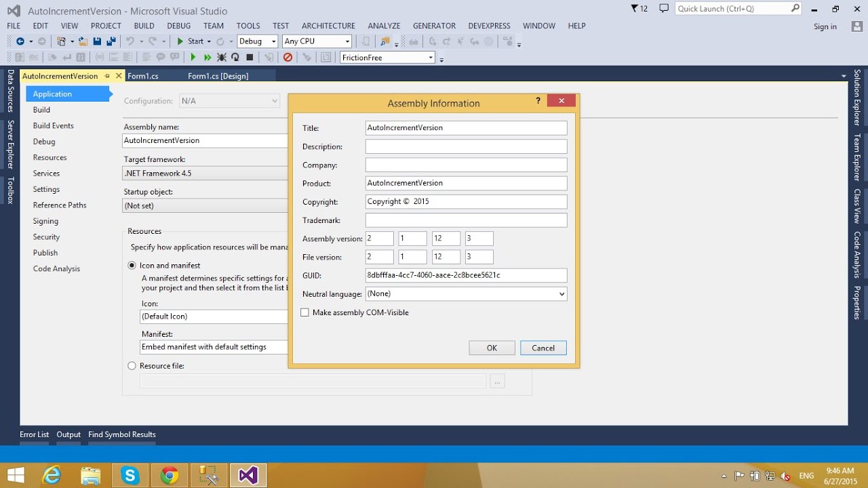Expand the Start button dropdown arrow
This screenshot has width=868, height=488.
click(x=209, y=41)
